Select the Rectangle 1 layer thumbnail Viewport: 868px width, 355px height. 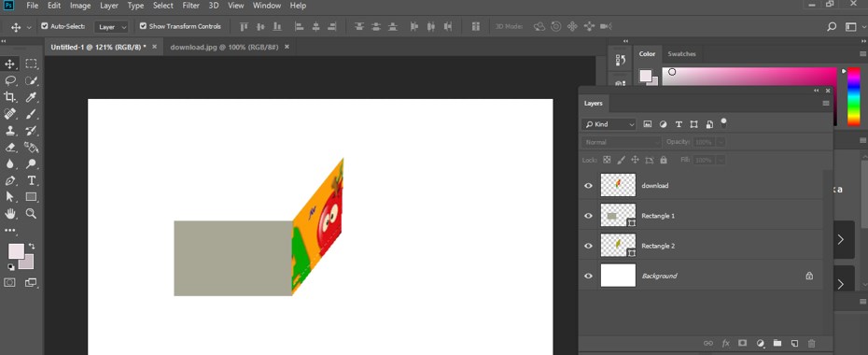[x=618, y=216]
